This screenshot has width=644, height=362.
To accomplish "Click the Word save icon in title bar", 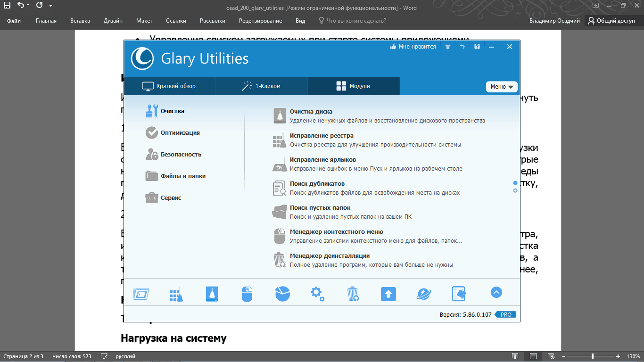I will click(7, 6).
